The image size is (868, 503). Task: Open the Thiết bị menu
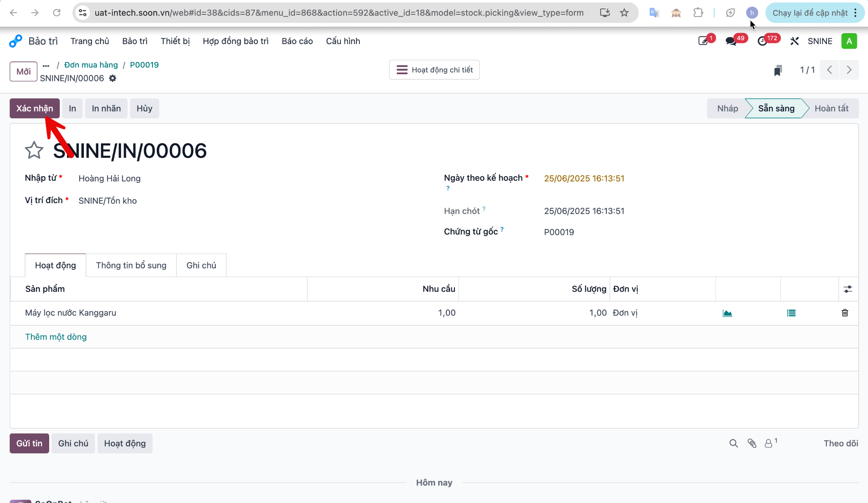click(175, 41)
